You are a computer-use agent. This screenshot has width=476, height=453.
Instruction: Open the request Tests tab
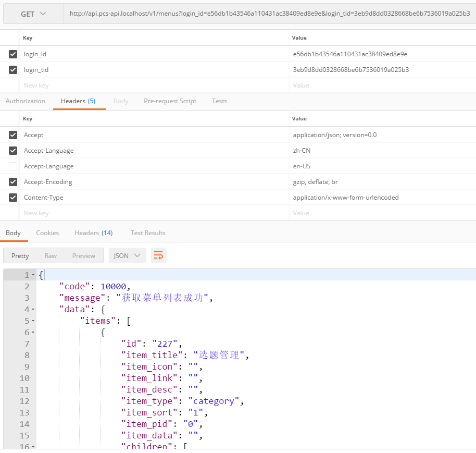click(x=219, y=101)
